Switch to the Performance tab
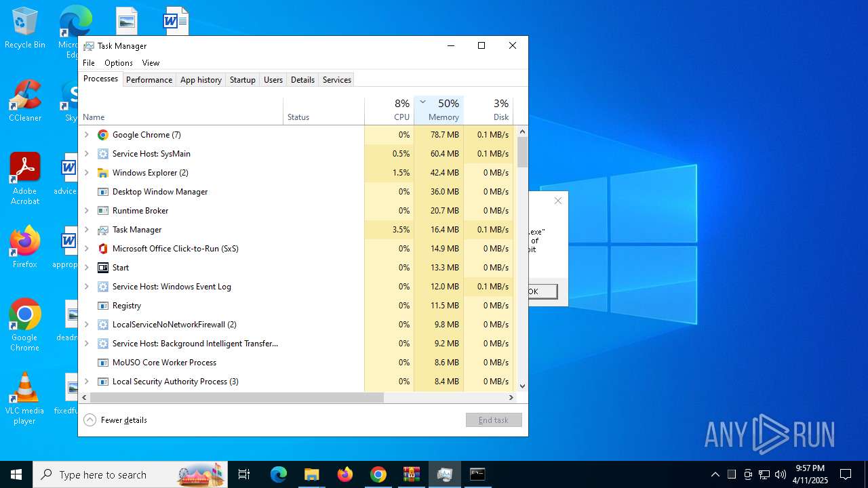868x488 pixels. click(149, 80)
